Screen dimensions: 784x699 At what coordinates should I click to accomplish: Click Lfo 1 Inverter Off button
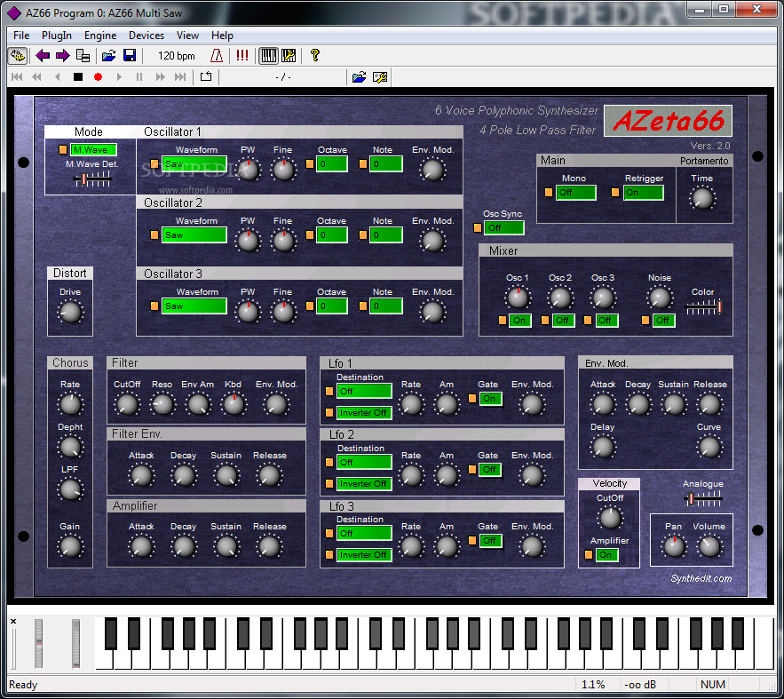click(364, 413)
